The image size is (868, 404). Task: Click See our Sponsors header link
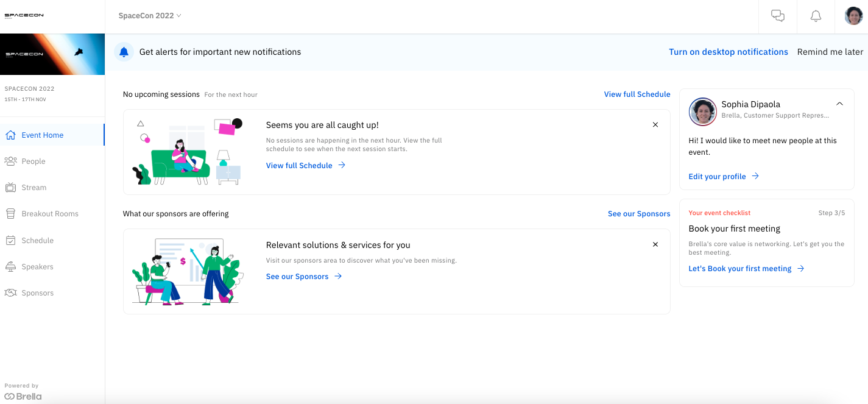click(639, 214)
